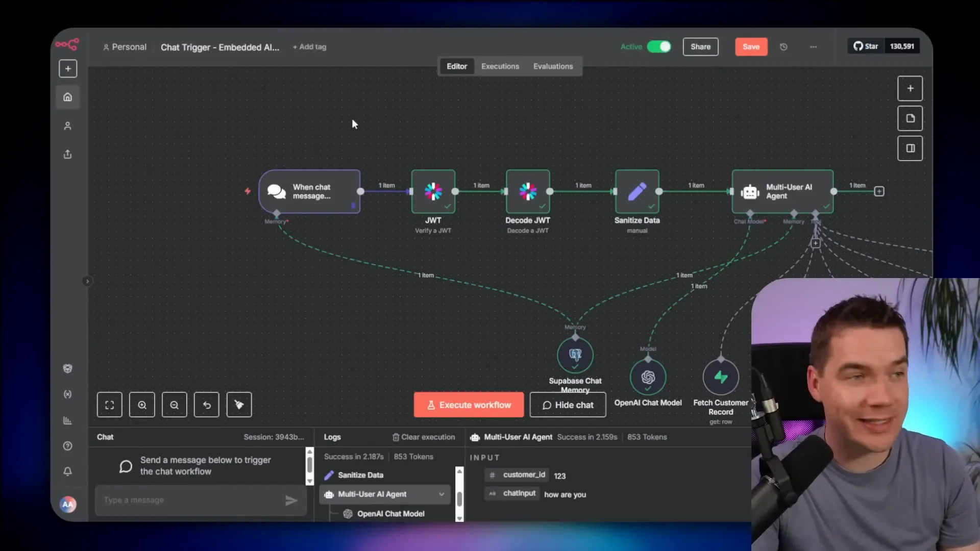Open the help question mark icon
This screenshot has width=980, height=551.
point(67,446)
